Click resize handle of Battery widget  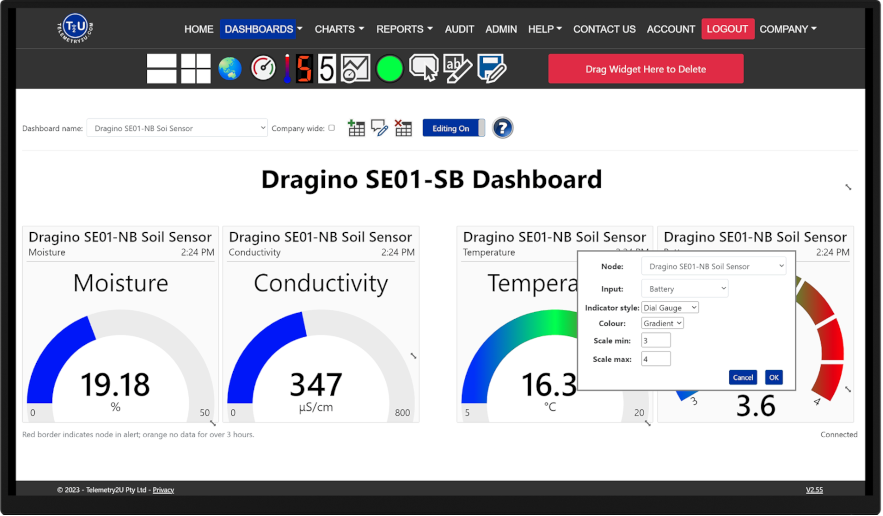tap(848, 389)
